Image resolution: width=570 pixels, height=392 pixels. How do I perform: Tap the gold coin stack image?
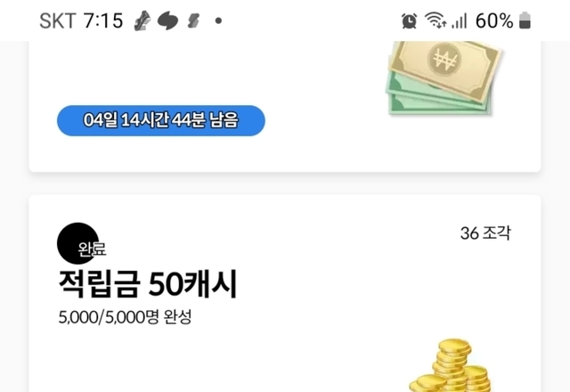coord(451,365)
